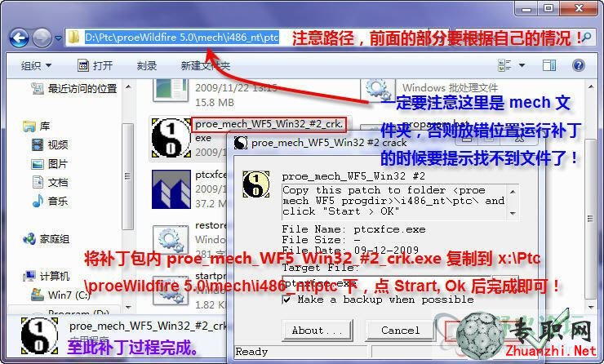This screenshot has height=364, width=604.
Task: Click the Target File input field
Action: pyautogui.click(x=386, y=284)
